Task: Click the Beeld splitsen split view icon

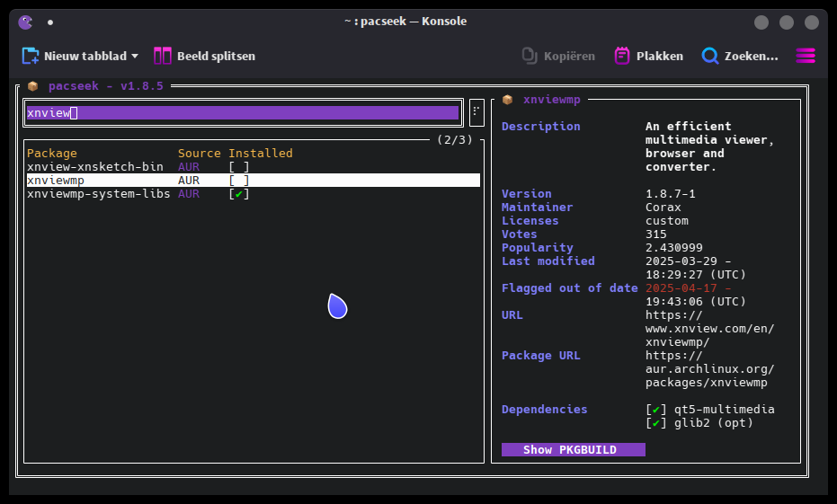Action: click(162, 56)
